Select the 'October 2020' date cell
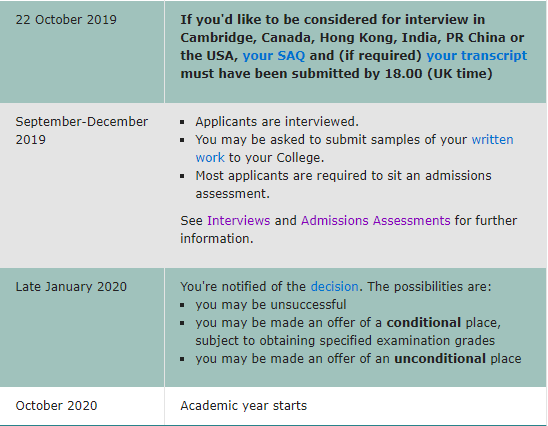The width and height of the screenshot is (548, 426). (x=82, y=406)
